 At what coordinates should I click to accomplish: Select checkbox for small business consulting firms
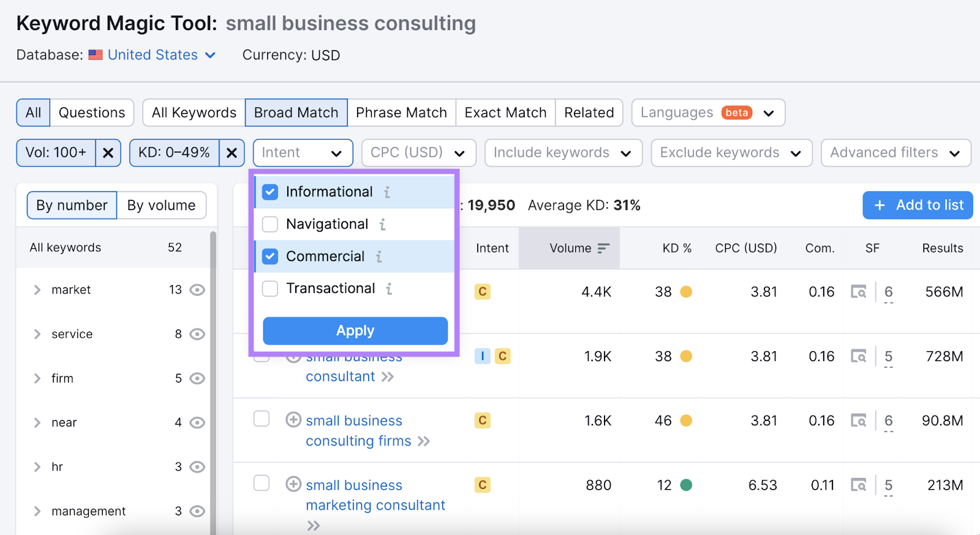[262, 419]
